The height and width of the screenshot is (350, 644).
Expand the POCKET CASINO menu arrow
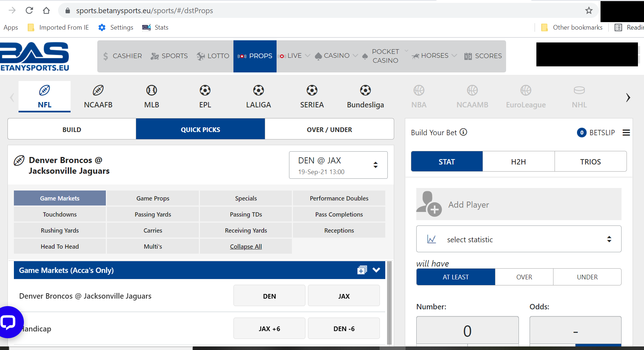point(406,51)
